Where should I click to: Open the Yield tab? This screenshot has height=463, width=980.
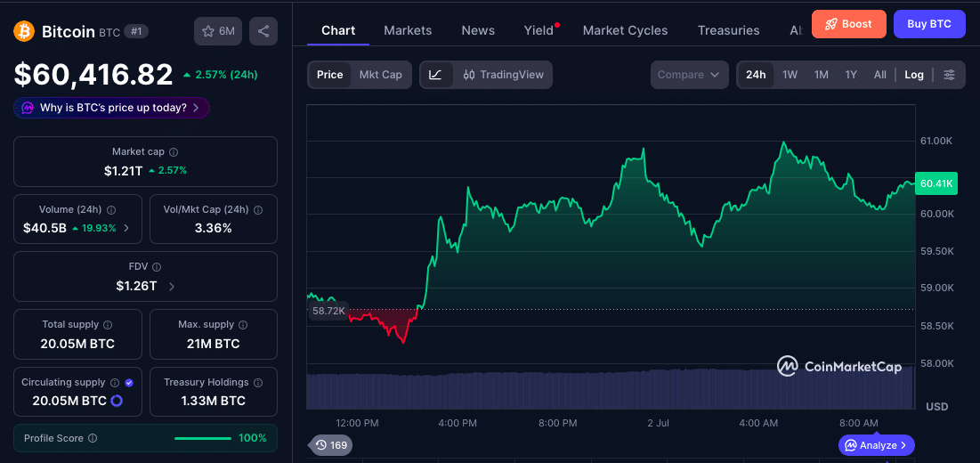(539, 30)
